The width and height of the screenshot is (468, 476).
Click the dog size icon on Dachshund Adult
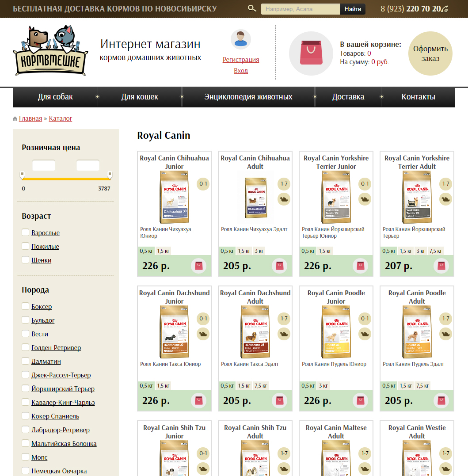click(x=284, y=334)
